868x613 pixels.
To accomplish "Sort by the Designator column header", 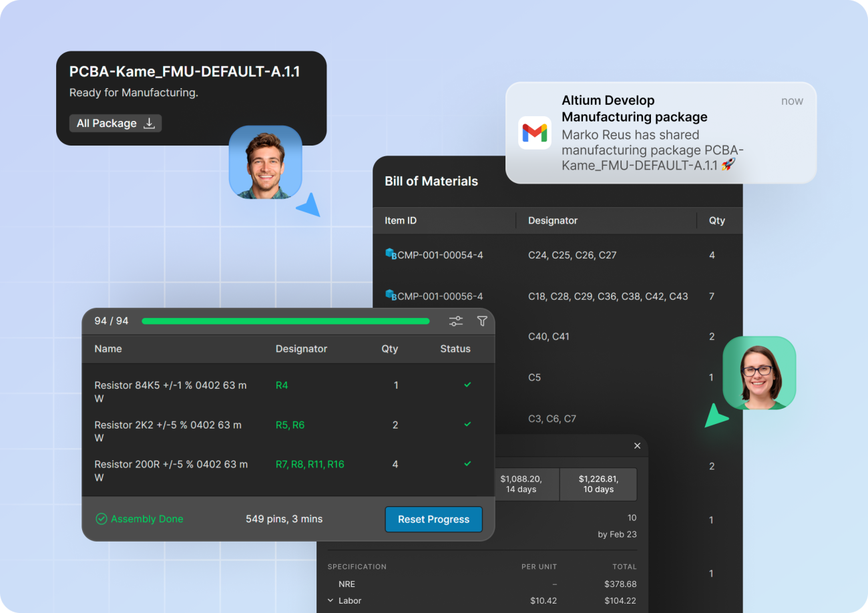I will click(x=301, y=349).
